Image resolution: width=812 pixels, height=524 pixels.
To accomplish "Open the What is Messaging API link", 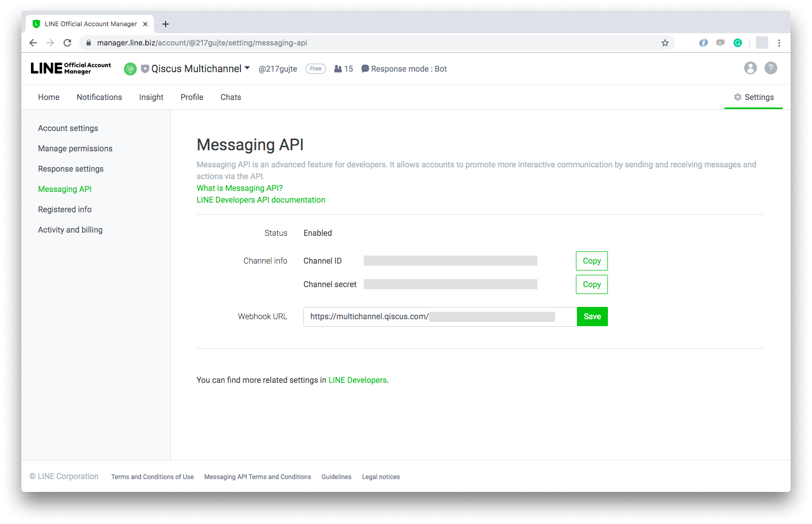I will (x=239, y=188).
